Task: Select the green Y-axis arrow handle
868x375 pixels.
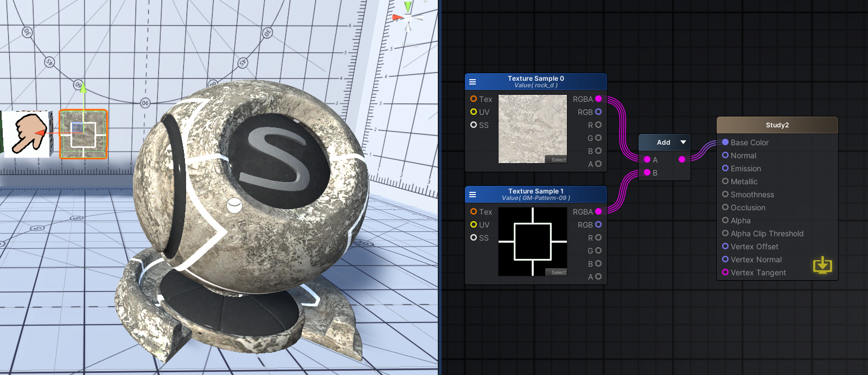Action: coord(83,88)
